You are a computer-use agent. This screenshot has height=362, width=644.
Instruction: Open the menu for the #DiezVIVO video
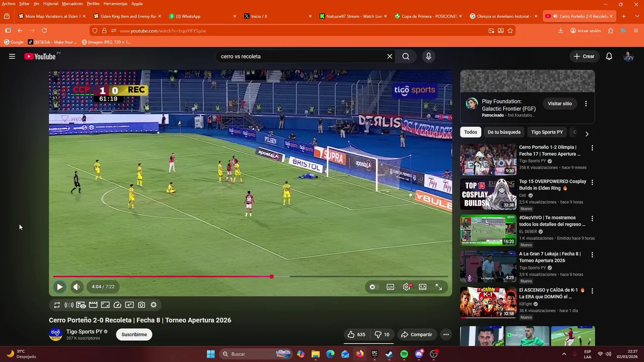coord(592,219)
